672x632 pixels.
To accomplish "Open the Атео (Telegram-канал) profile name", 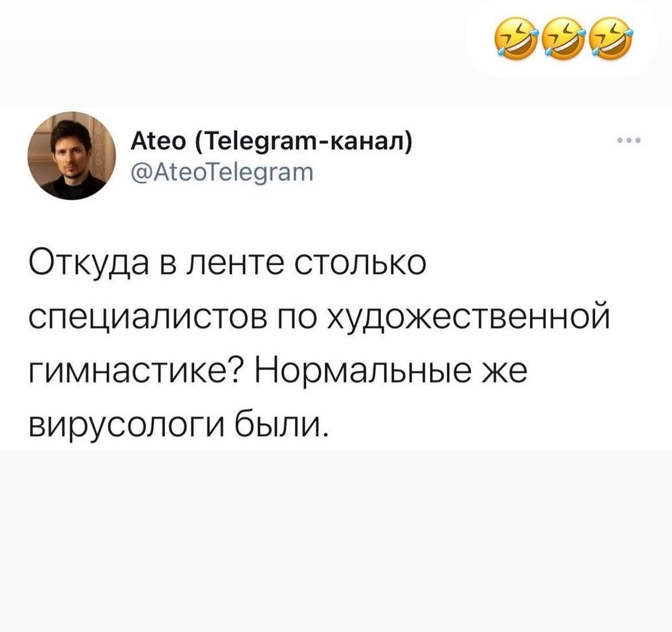I will pyautogui.click(x=272, y=143).
